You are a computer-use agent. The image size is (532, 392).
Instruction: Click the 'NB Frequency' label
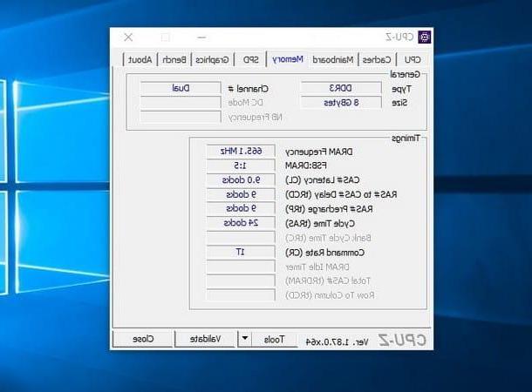tap(256, 118)
